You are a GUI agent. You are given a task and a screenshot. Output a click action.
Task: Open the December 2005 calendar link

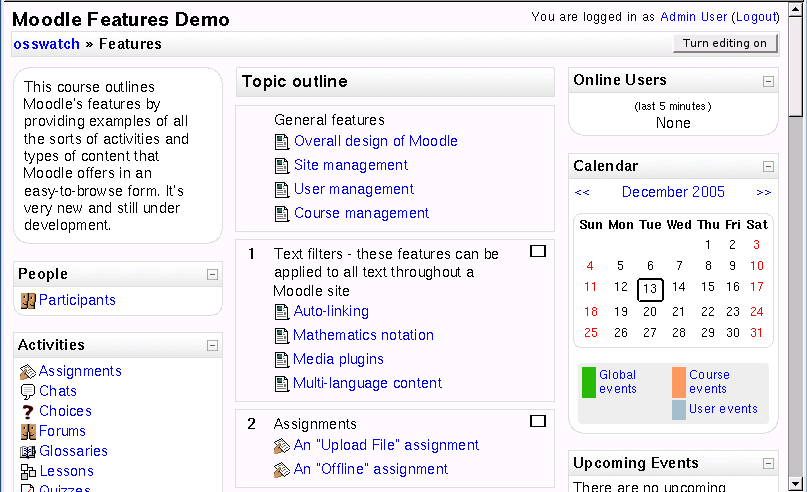click(673, 192)
